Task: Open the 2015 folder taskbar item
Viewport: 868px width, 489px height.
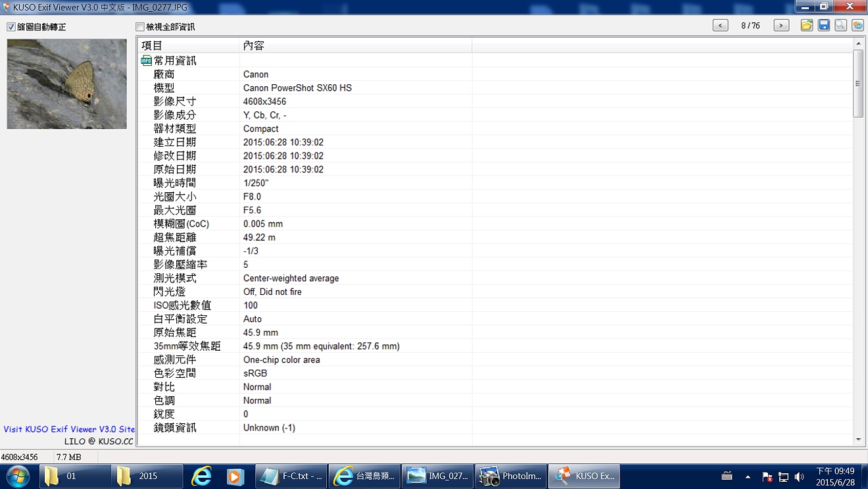Action: [x=147, y=476]
